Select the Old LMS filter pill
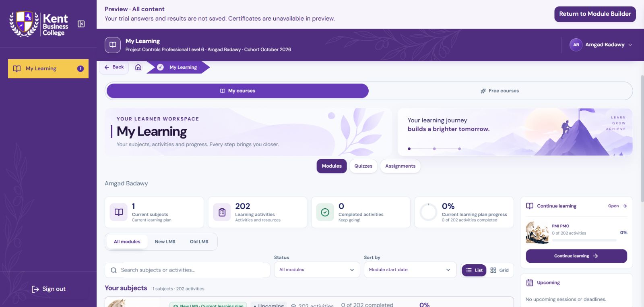 (199, 242)
